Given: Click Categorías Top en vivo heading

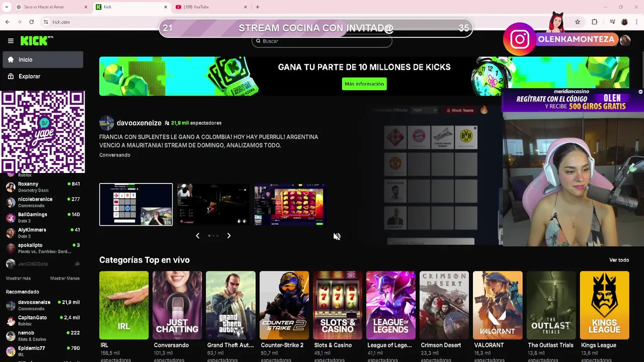Looking at the screenshot, I should click(144, 260).
